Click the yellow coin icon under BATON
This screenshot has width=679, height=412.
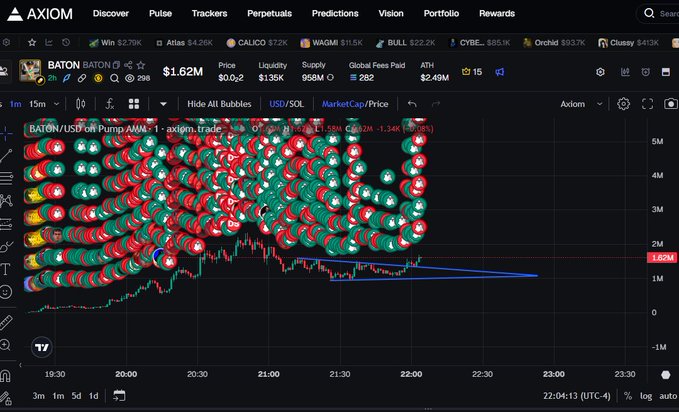tap(98, 78)
